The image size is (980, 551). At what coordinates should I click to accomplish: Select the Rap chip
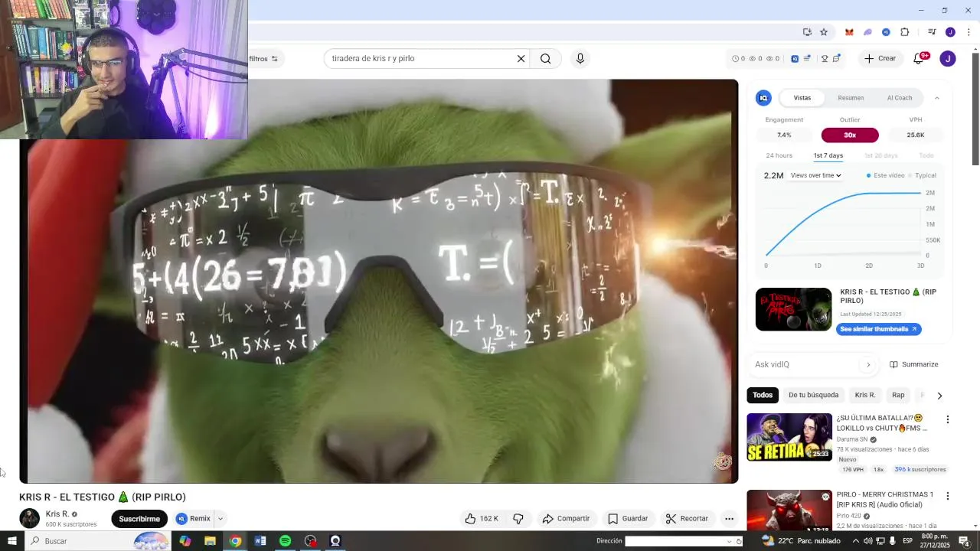click(898, 395)
